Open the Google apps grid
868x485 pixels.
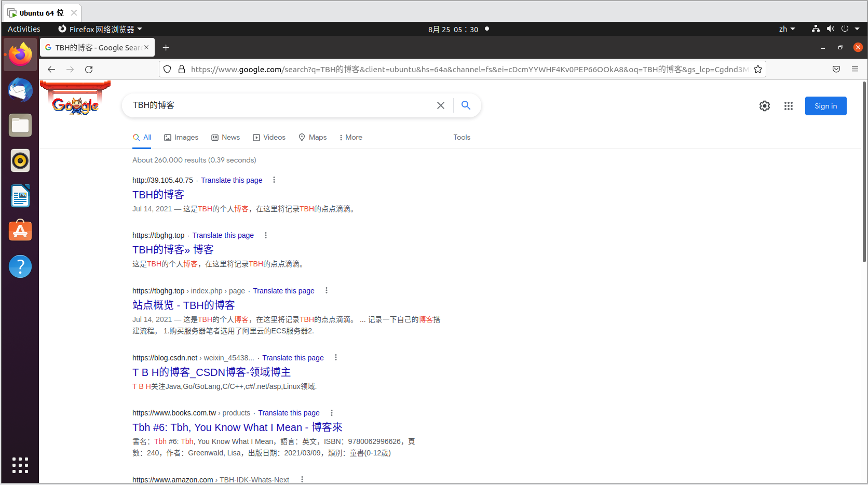(788, 106)
